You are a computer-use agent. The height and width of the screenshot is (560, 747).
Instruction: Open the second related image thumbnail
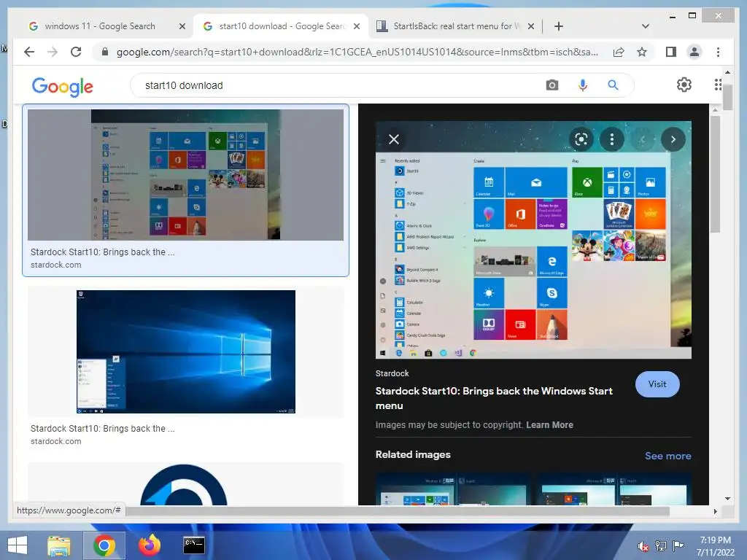[x=614, y=489]
